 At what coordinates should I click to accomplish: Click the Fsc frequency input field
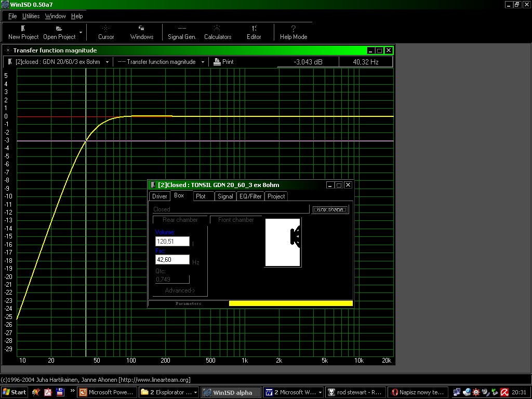click(x=172, y=260)
